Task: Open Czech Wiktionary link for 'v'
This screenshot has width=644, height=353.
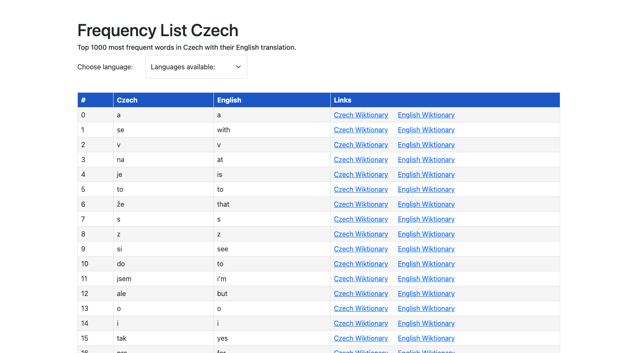Action: (x=360, y=145)
